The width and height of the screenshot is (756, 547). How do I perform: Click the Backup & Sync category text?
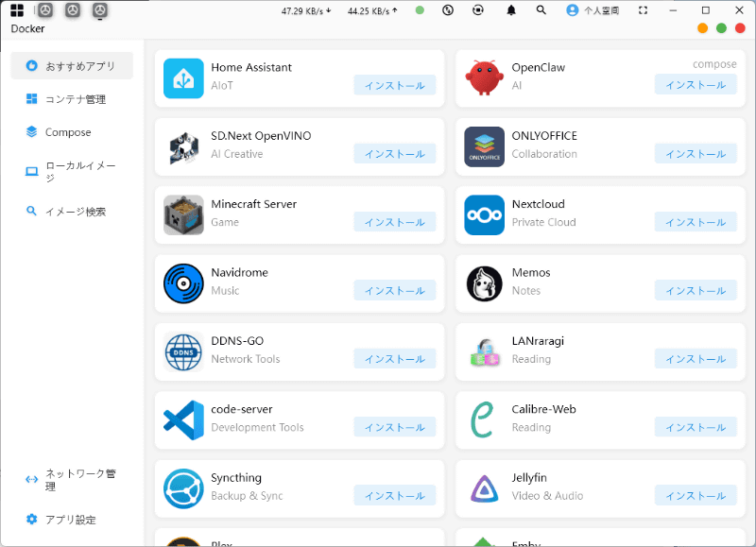pos(247,496)
